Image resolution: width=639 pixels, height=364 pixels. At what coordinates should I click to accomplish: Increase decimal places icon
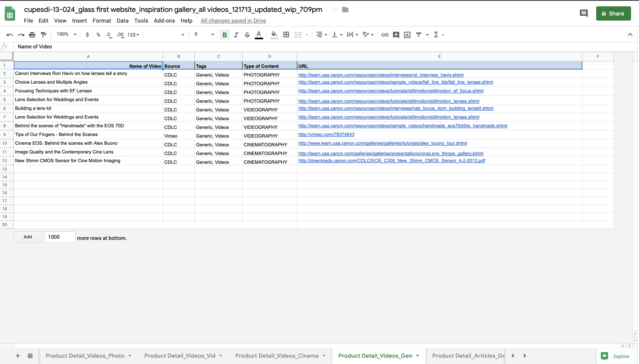120,35
